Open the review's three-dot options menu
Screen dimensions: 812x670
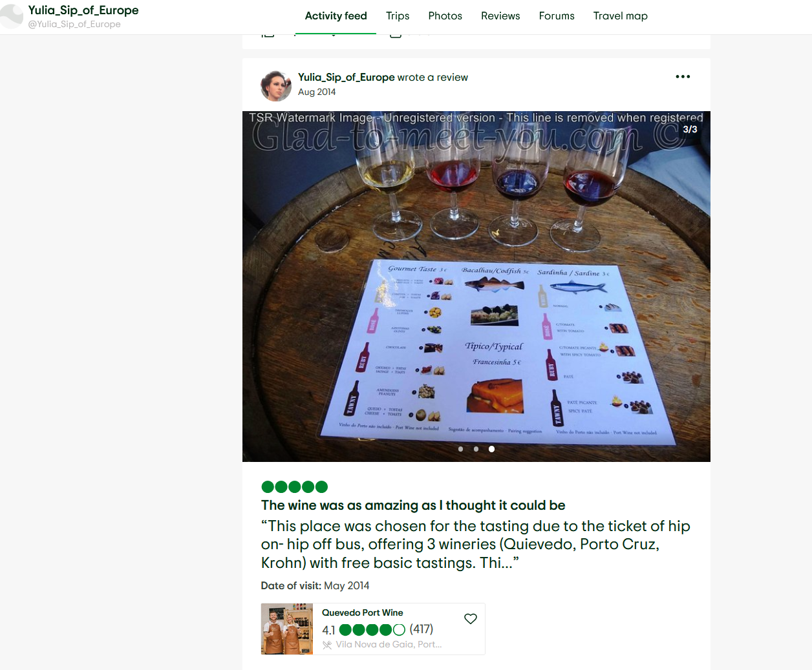click(x=683, y=77)
